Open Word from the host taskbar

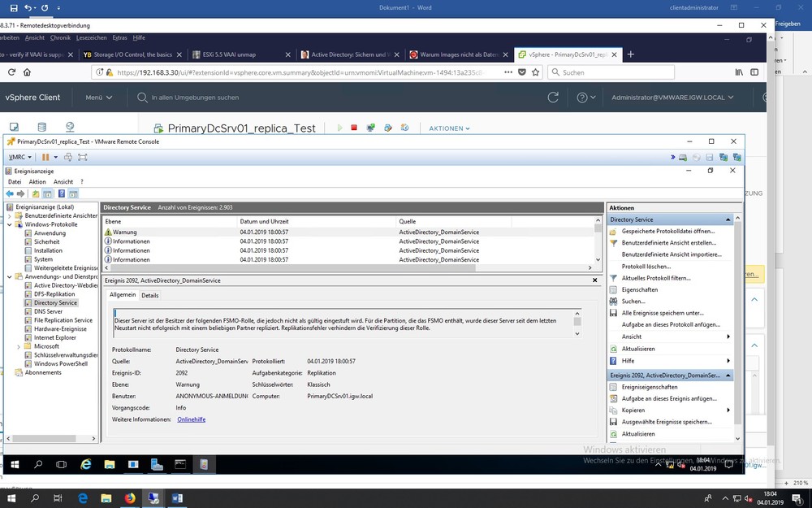pyautogui.click(x=177, y=497)
